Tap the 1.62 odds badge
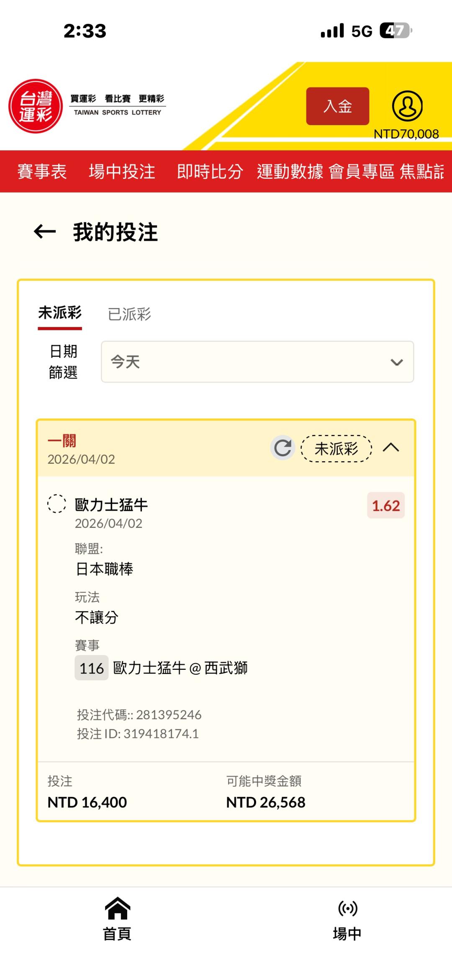Screen dimensions: 452x980 click(386, 506)
